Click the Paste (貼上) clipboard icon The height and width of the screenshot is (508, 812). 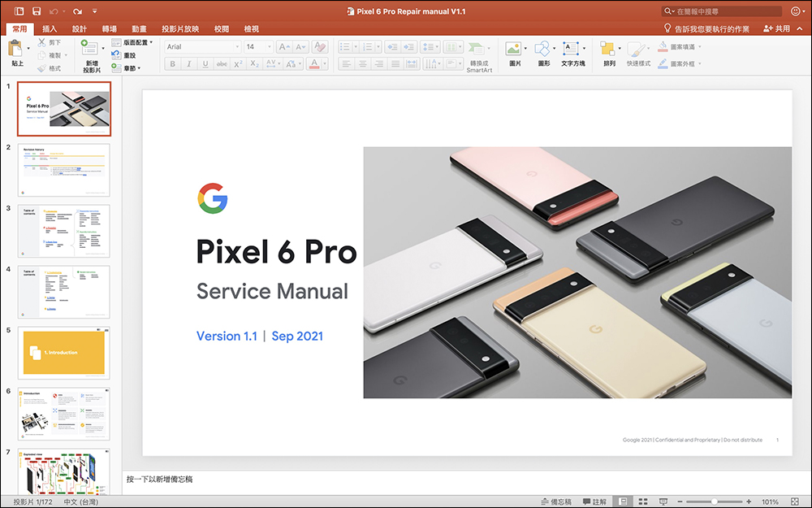point(15,49)
